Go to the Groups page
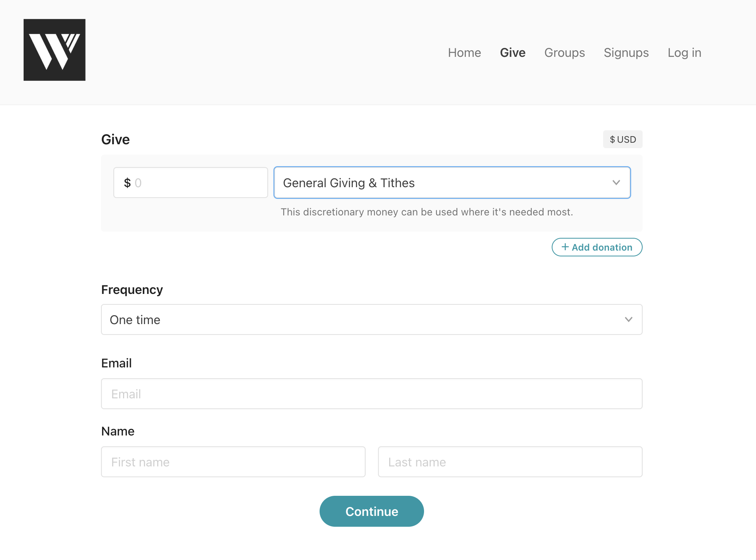756x560 pixels. pyautogui.click(x=564, y=53)
